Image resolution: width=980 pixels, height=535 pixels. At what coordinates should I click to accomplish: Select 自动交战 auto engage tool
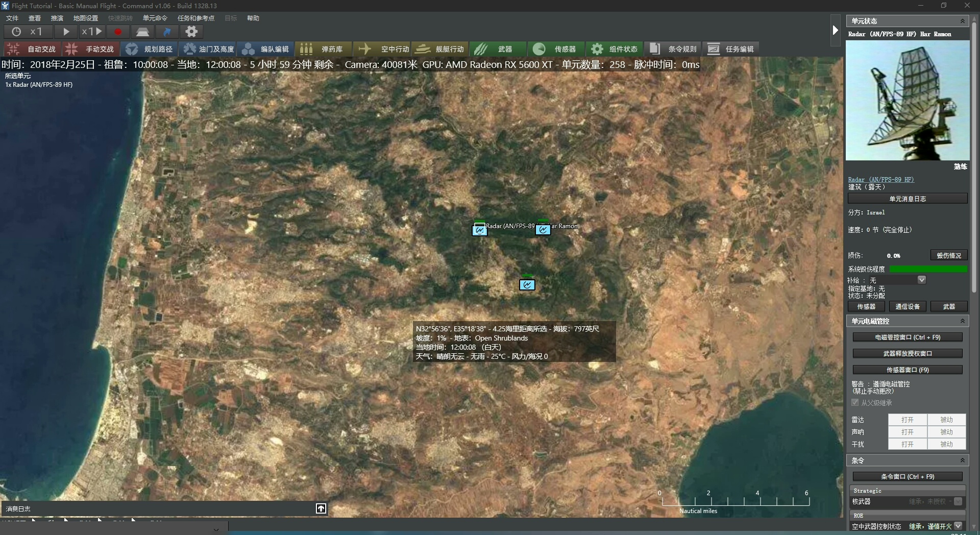pos(32,49)
